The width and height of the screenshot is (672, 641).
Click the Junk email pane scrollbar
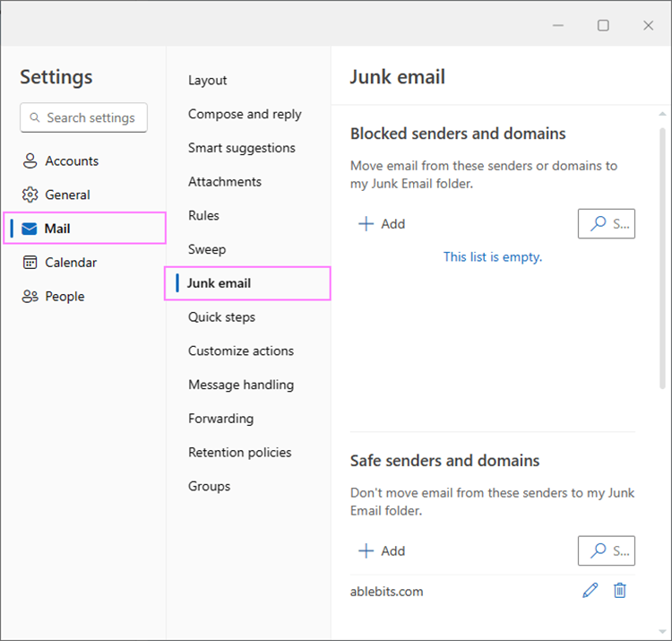[x=662, y=258]
